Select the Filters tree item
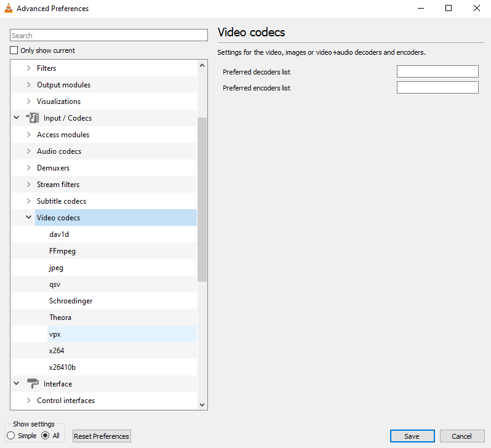Screen dimensions: 491x448 click(46, 68)
